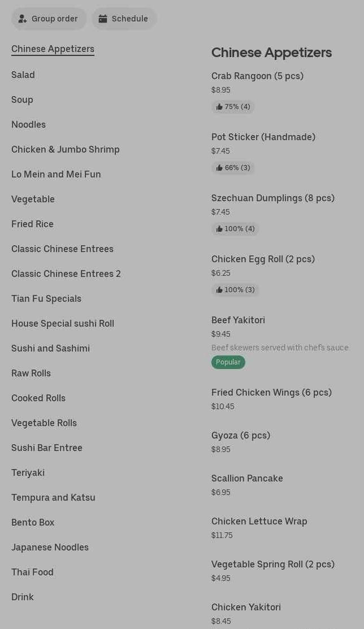The image size is (364, 629).
Task: Click the Group order person icon
Action: pyautogui.click(x=23, y=19)
